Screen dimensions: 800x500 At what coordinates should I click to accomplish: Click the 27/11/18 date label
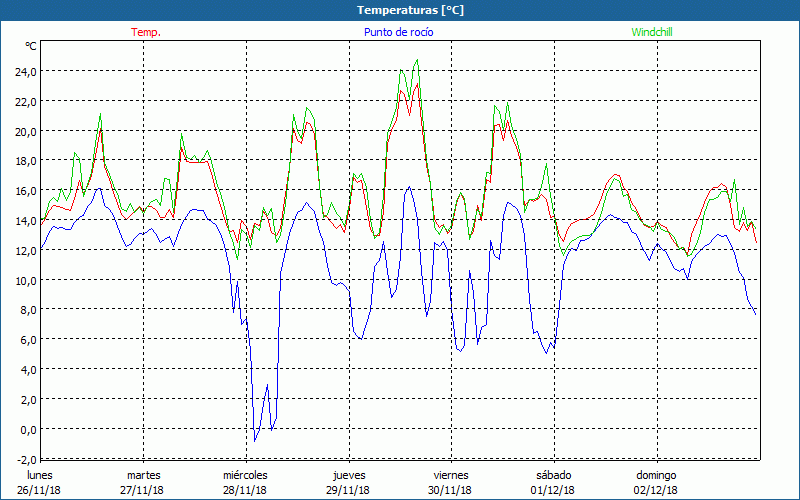click(x=142, y=490)
